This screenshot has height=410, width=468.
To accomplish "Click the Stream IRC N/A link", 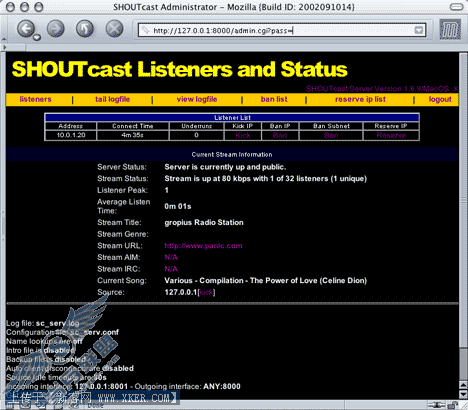I will (x=171, y=269).
